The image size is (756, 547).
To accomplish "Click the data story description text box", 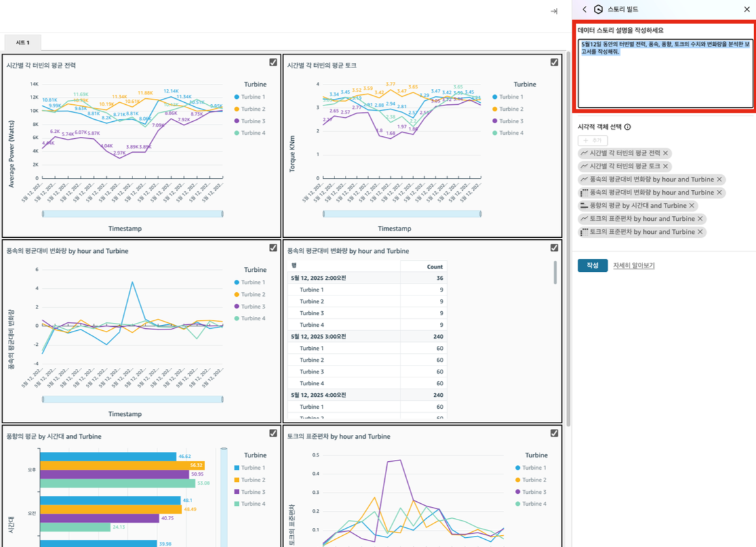I will click(x=665, y=73).
